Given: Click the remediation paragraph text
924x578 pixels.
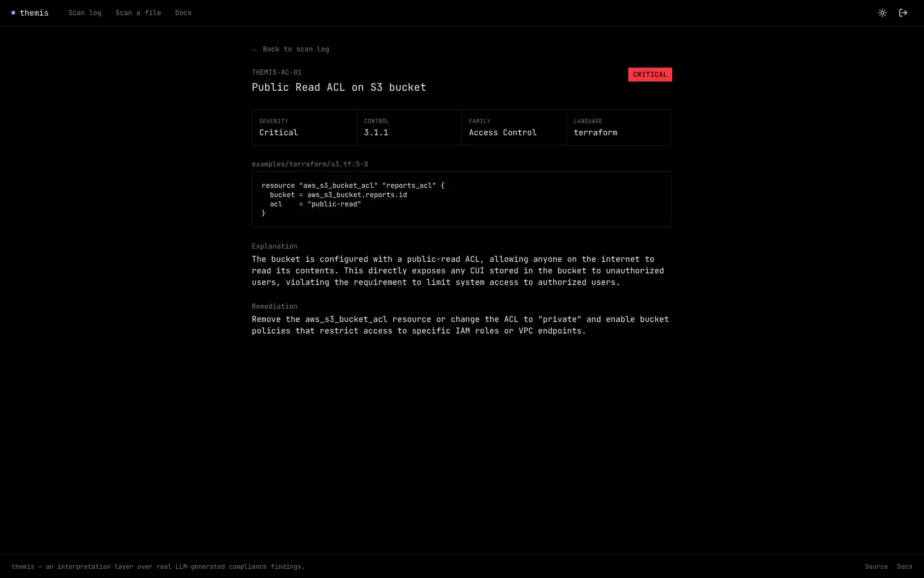Looking at the screenshot, I should tap(460, 325).
